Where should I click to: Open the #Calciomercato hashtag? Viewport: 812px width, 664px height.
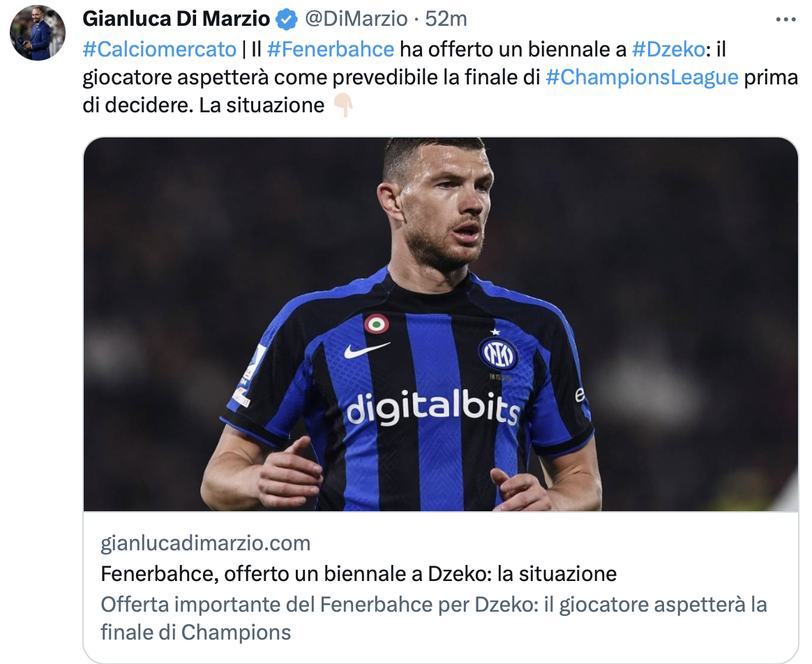pyautogui.click(x=160, y=50)
